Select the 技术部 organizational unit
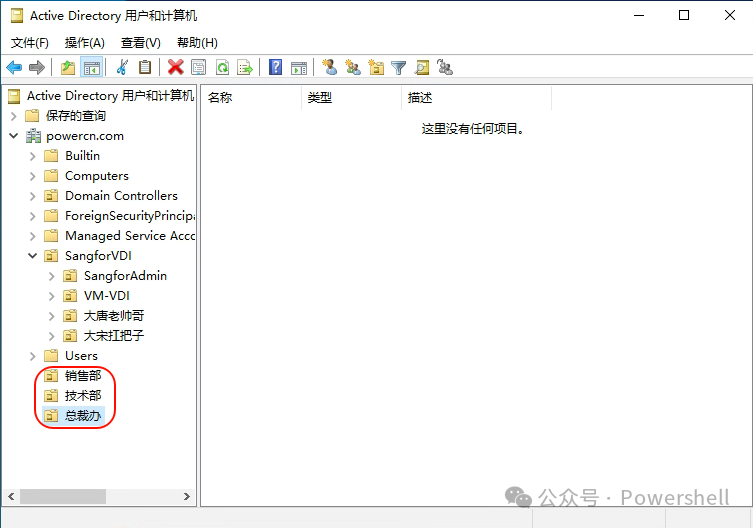753x528 pixels. click(x=83, y=396)
